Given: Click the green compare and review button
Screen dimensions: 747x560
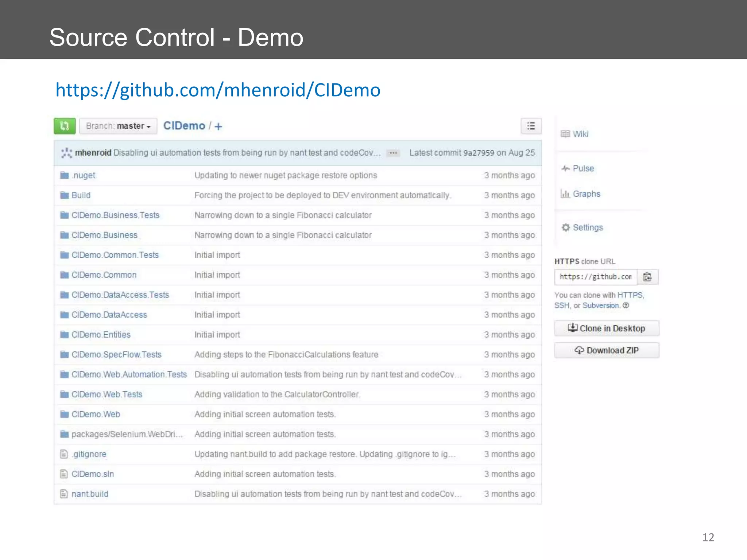Looking at the screenshot, I should tap(65, 126).
